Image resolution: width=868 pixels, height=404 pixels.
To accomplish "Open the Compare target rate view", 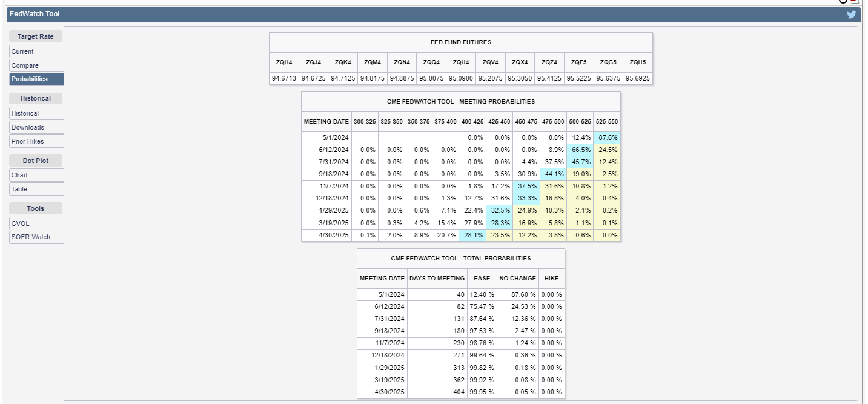I will (36, 65).
